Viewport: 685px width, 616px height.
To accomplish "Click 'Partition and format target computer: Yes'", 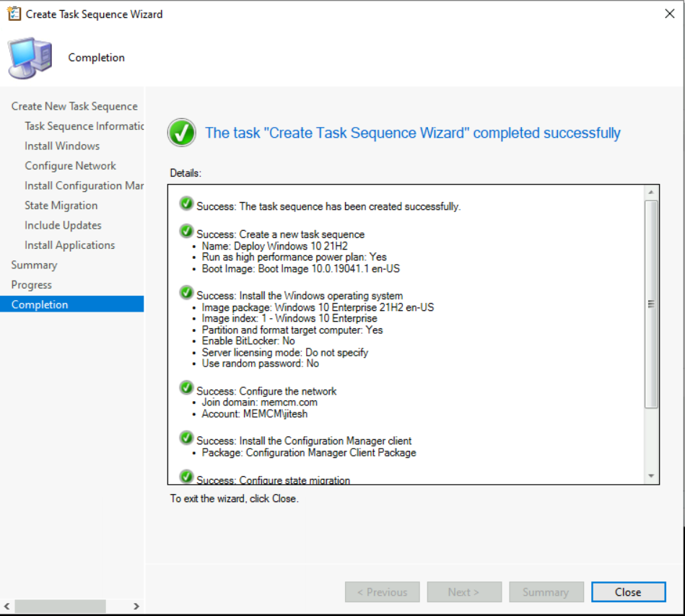I will click(292, 330).
